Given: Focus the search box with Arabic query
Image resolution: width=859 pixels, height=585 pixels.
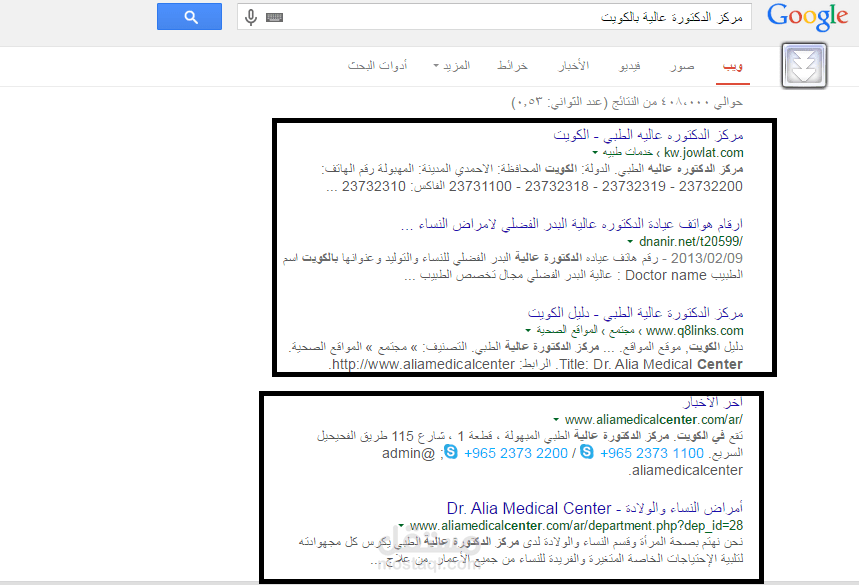Looking at the screenshot, I should (494, 17).
